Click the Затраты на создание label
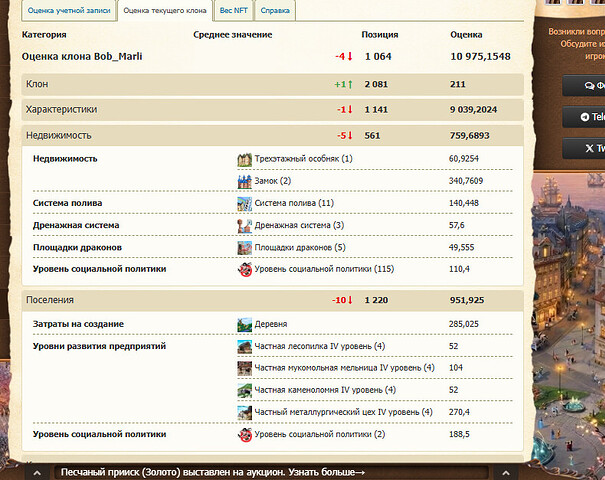This screenshot has width=605, height=480. [x=78, y=324]
